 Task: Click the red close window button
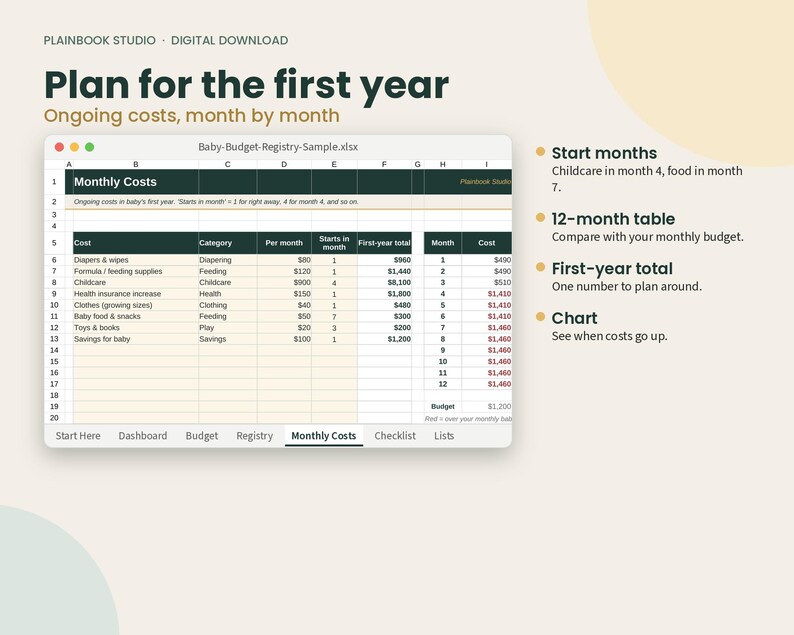(59, 147)
